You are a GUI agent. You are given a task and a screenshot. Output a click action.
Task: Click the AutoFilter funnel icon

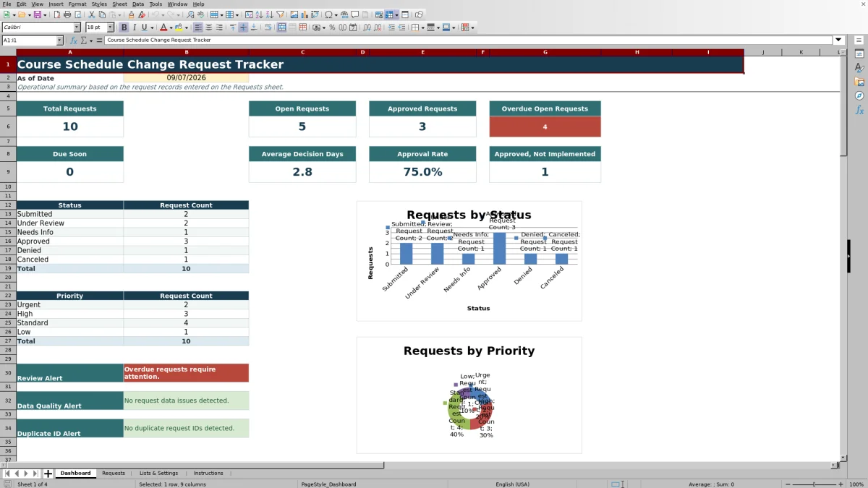(x=280, y=14)
